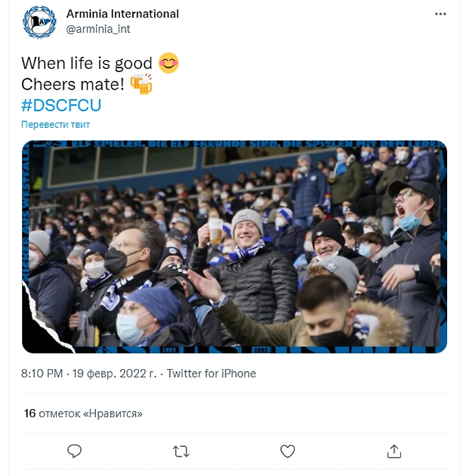The width and height of the screenshot is (461, 476).
Task: Open the "Twitter for iPhone" source link
Action: pyautogui.click(x=212, y=374)
